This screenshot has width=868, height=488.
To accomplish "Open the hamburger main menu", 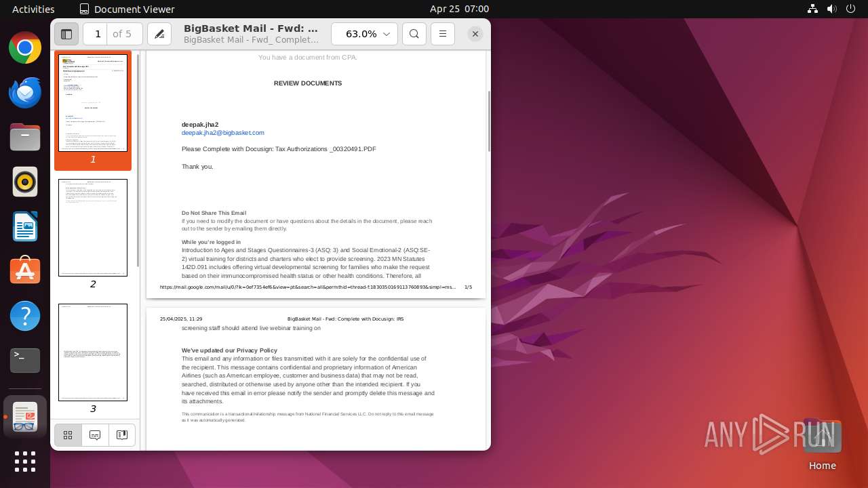I will pyautogui.click(x=443, y=34).
